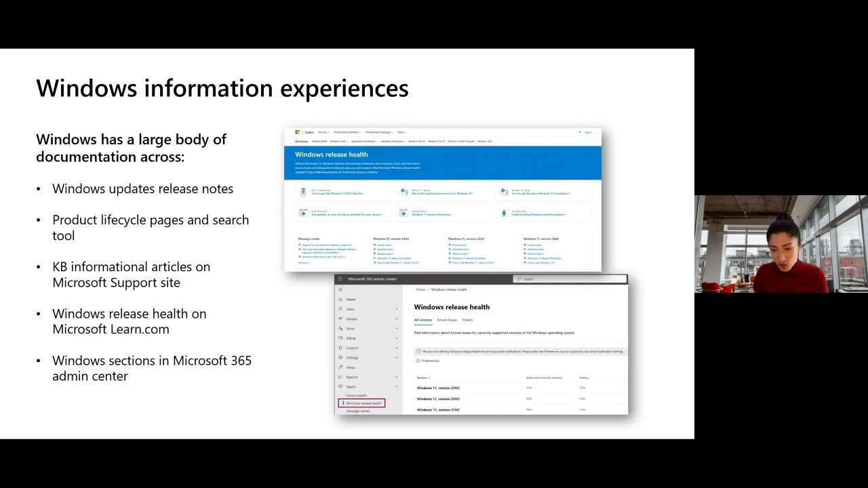Expand the Reports section chevron
868x488 pixels.
tap(397, 377)
